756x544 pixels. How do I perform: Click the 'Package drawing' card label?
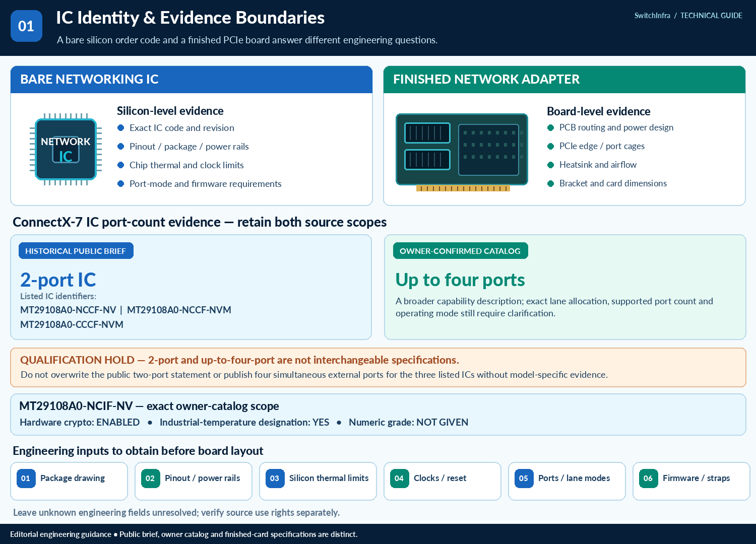[73, 479]
